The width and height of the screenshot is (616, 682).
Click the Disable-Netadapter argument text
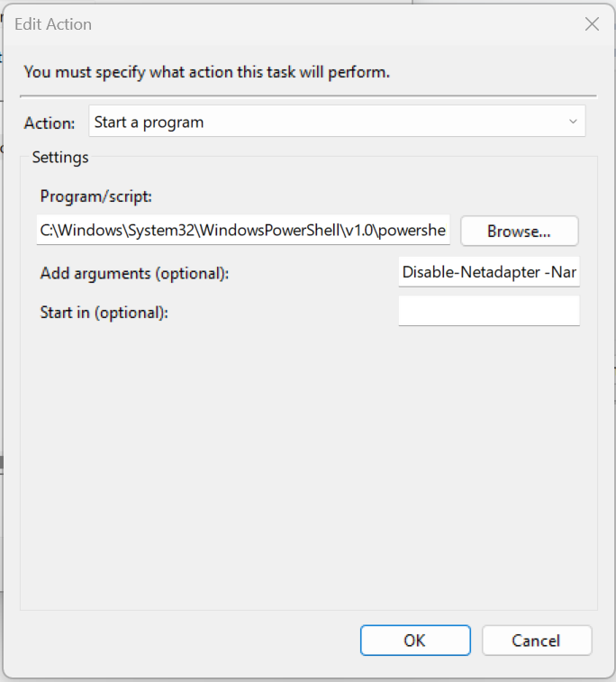(489, 272)
